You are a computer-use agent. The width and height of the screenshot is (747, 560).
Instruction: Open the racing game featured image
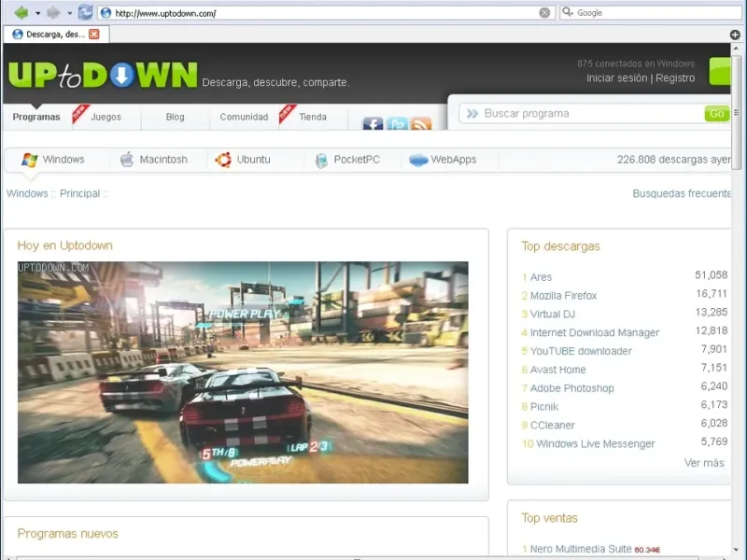(x=243, y=372)
